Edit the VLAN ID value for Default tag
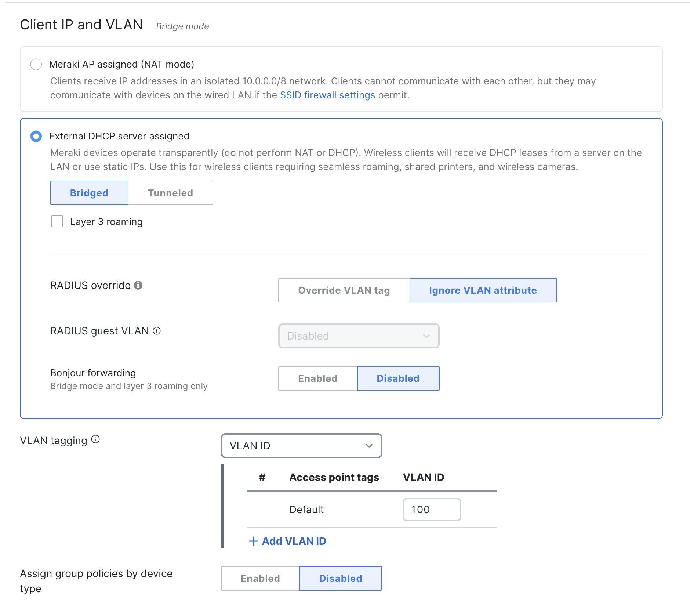This screenshot has width=690, height=616. [x=432, y=509]
